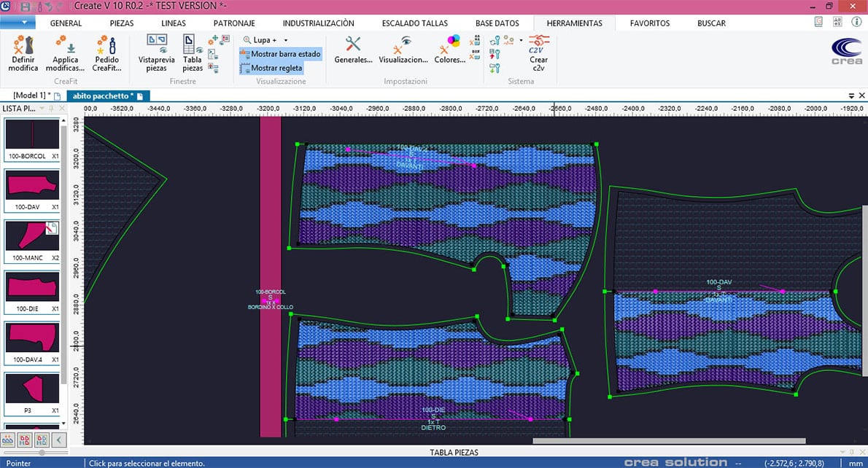868x468 pixels.
Task: Click Crear c2v tool
Action: click(538, 53)
